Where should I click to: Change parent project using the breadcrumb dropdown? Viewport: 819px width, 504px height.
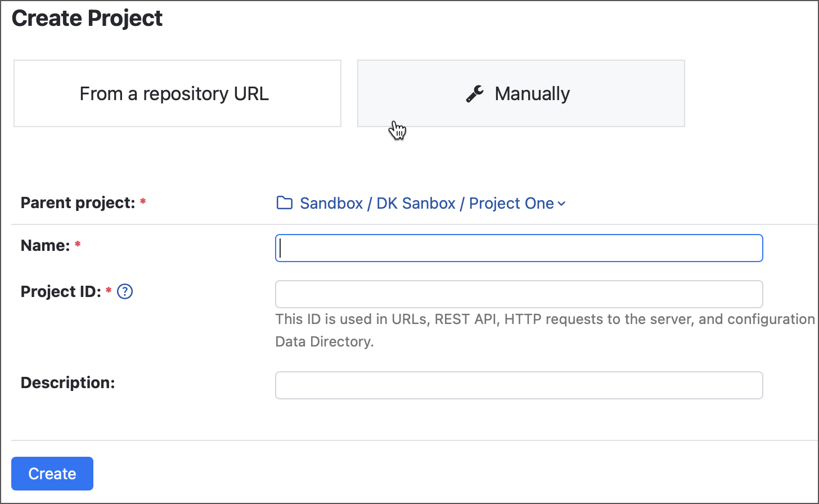(x=561, y=204)
